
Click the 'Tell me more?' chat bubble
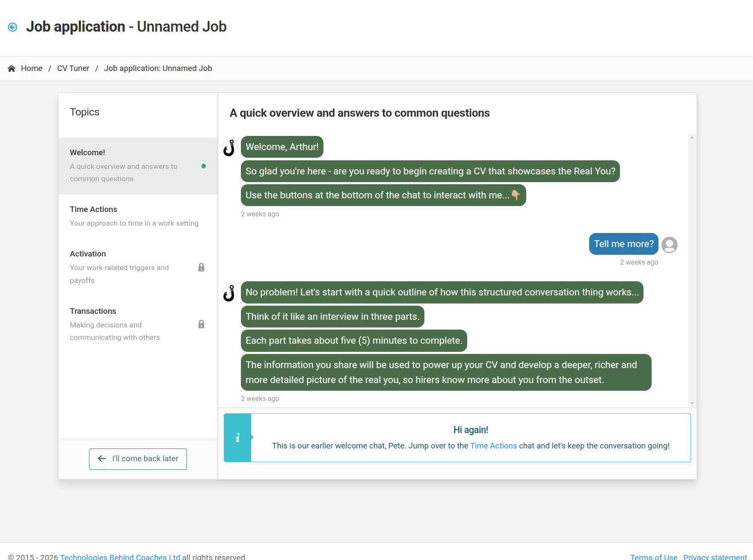coord(624,244)
